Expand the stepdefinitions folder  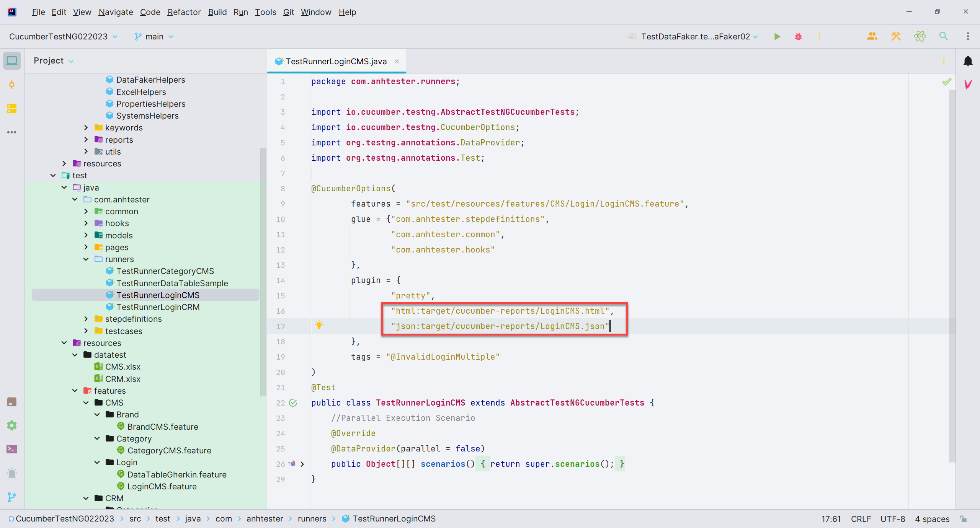[x=86, y=319]
